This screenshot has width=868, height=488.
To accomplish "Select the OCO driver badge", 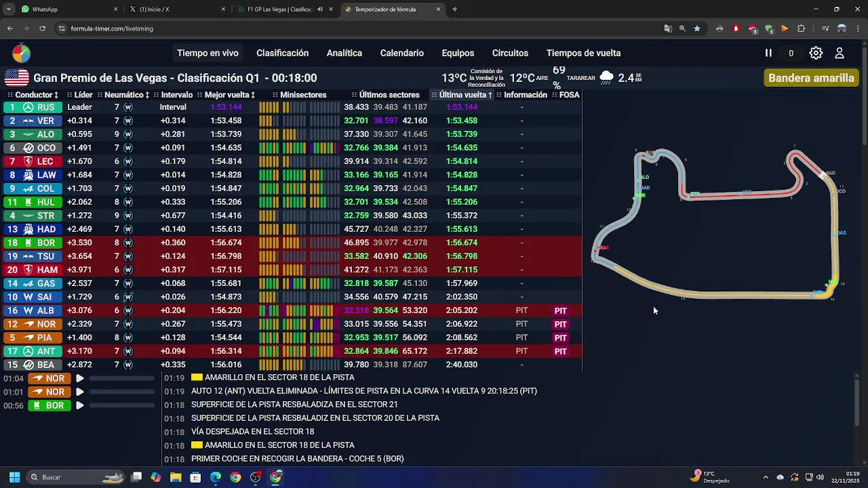I will 33,148.
